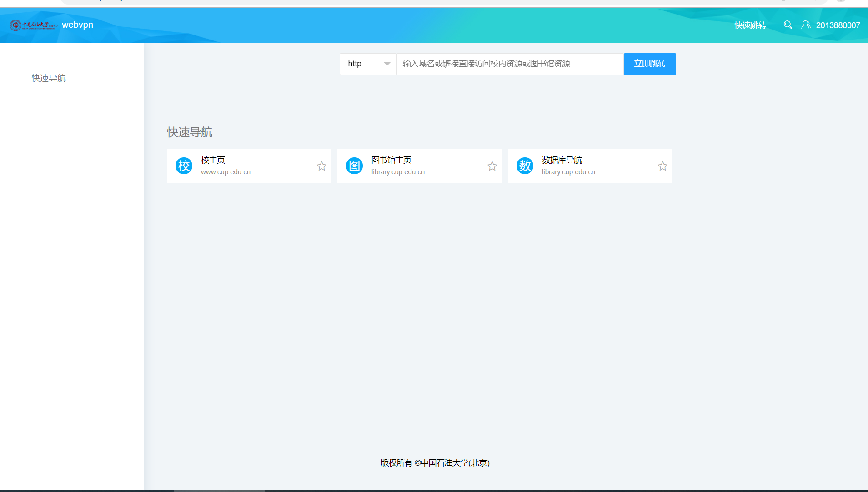The height and width of the screenshot is (492, 868).
Task: Select 快速导航 in the left sidebar
Action: pos(49,78)
